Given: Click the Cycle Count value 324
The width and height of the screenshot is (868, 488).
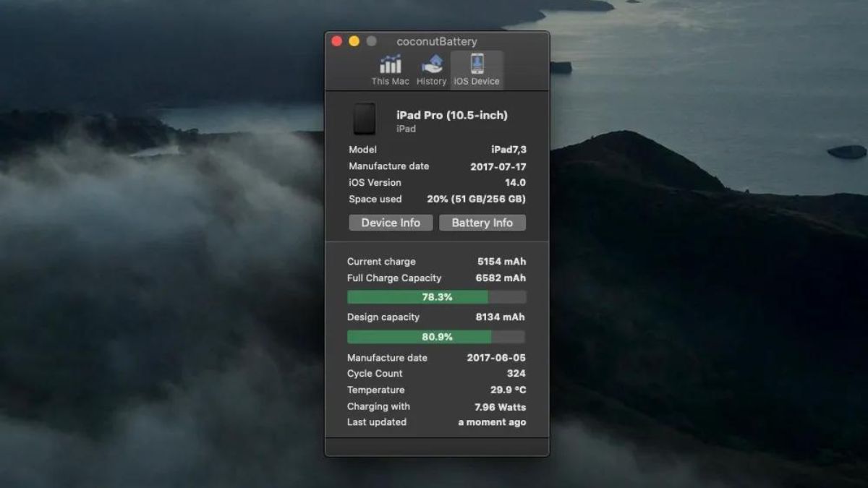Looking at the screenshot, I should tap(516, 374).
